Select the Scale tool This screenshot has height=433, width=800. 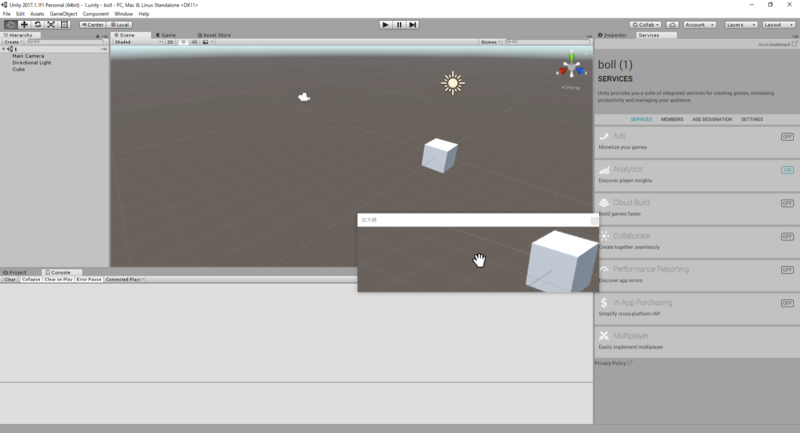click(x=51, y=24)
